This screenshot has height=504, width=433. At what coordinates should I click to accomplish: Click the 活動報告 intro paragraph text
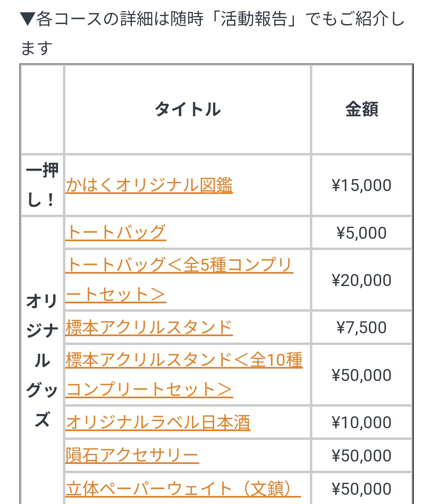tap(212, 33)
